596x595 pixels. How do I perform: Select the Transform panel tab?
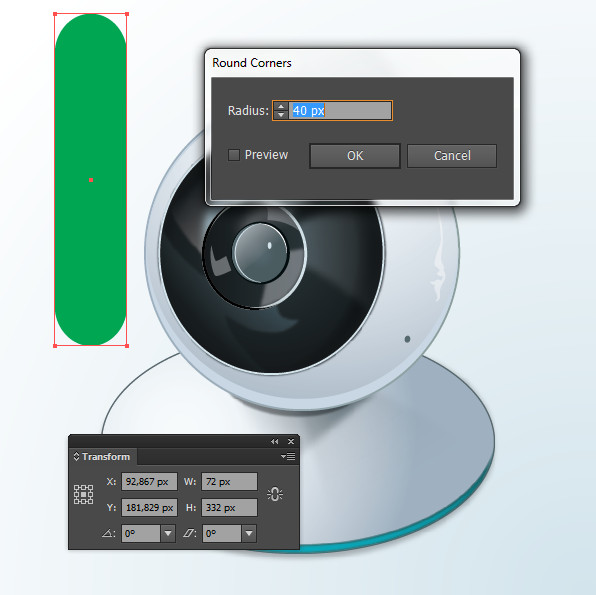point(103,456)
